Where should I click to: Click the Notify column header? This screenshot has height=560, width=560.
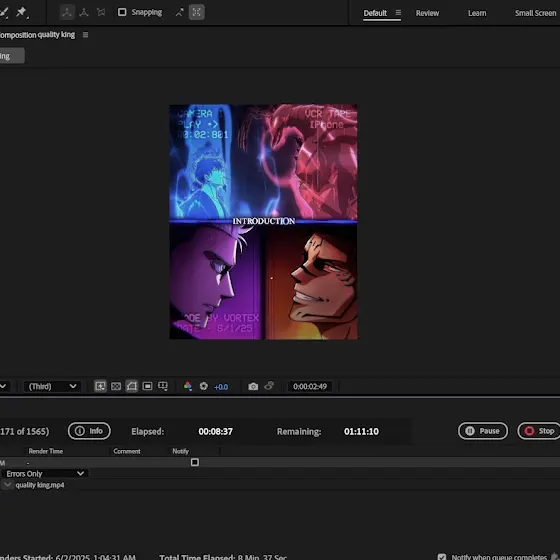(180, 451)
